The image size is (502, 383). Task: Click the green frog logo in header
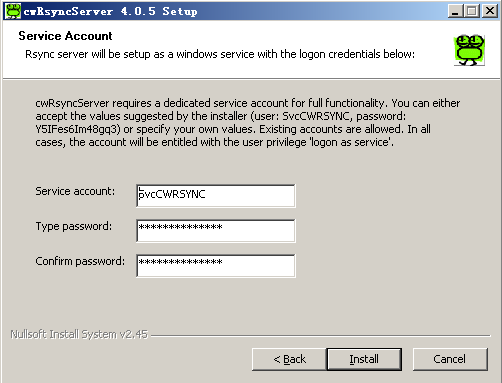(x=469, y=50)
